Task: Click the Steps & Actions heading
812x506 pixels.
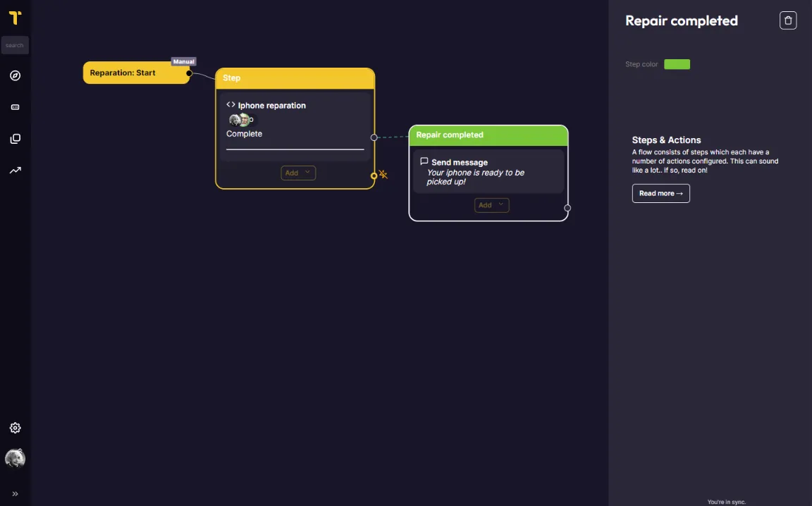Action: [666, 140]
